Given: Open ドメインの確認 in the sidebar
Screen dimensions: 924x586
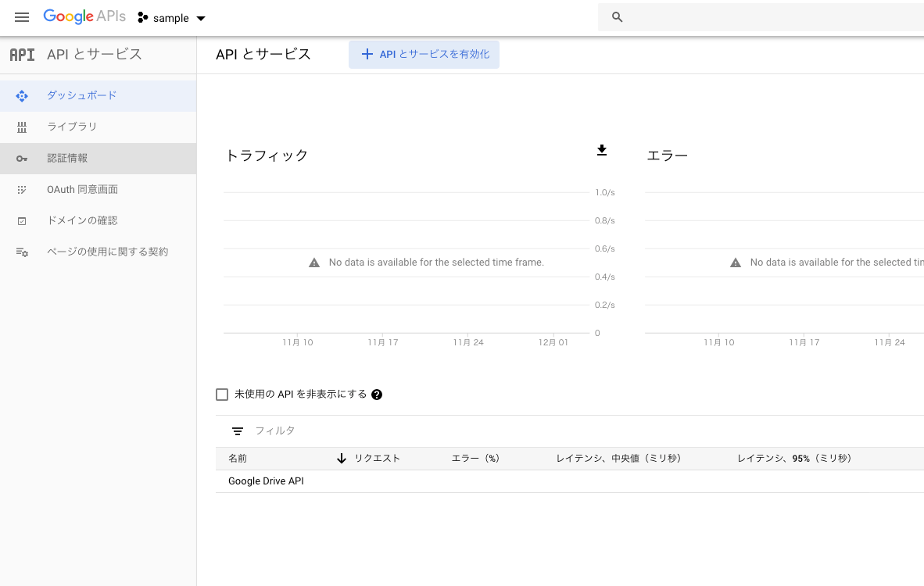Looking at the screenshot, I should [x=98, y=221].
